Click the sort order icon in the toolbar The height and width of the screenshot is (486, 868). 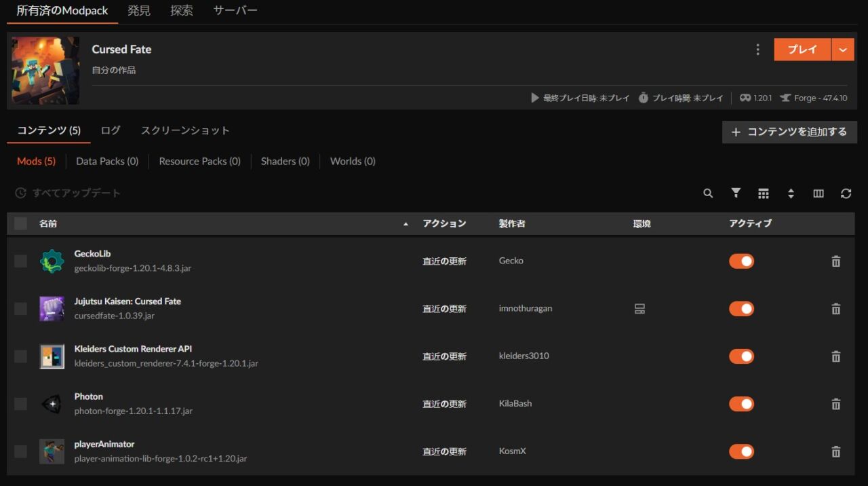click(x=791, y=193)
